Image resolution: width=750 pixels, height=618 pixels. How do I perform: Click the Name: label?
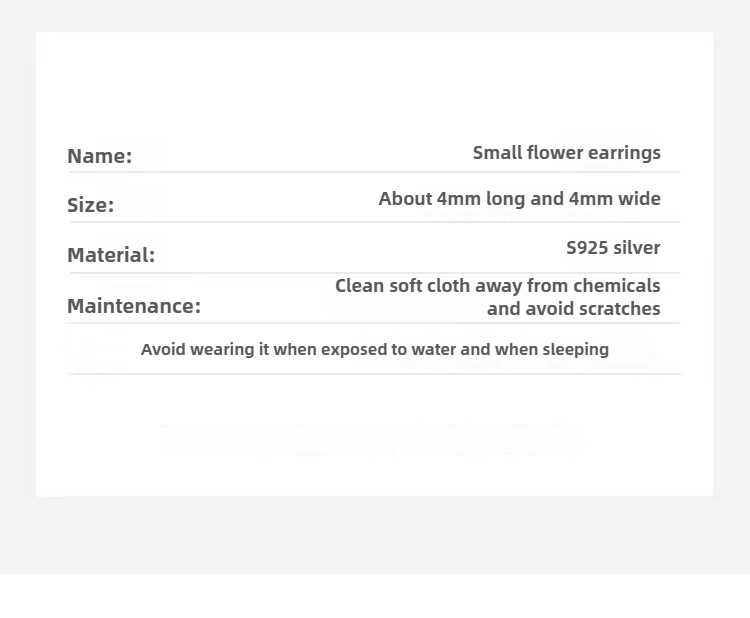(99, 156)
